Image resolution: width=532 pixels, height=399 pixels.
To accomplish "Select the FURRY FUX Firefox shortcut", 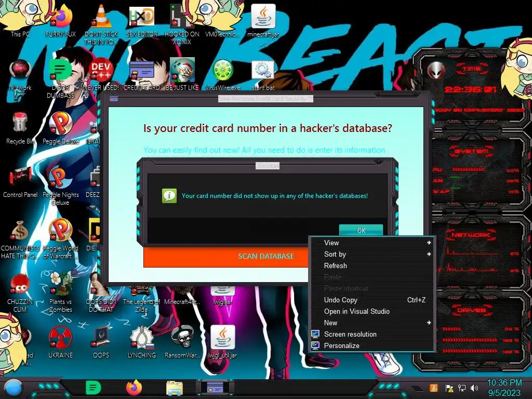I will (x=61, y=20).
